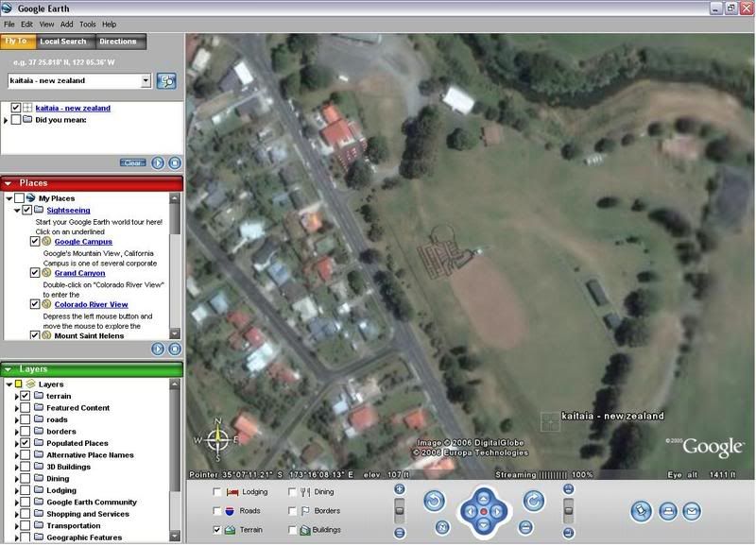Enable the 3D Buildings layer checkbox
Viewport: 756px width, 546px height.
(x=26, y=467)
